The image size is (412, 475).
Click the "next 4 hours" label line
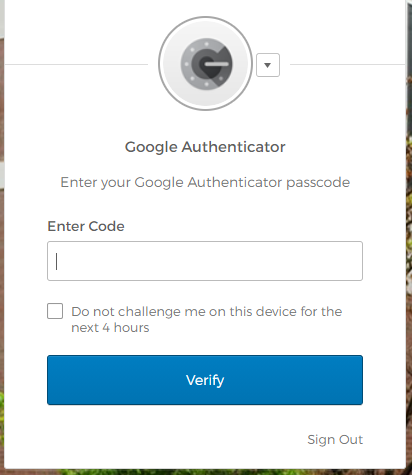[x=110, y=328]
